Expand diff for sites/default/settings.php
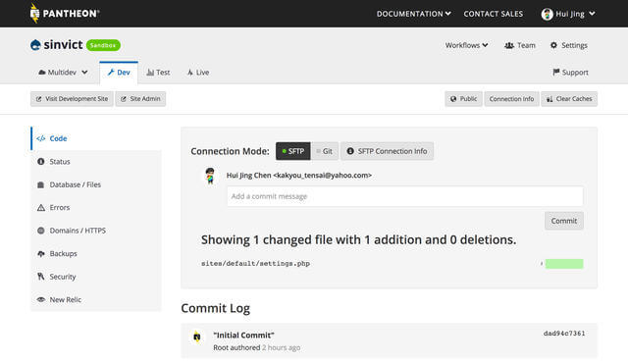 pyautogui.click(x=542, y=264)
